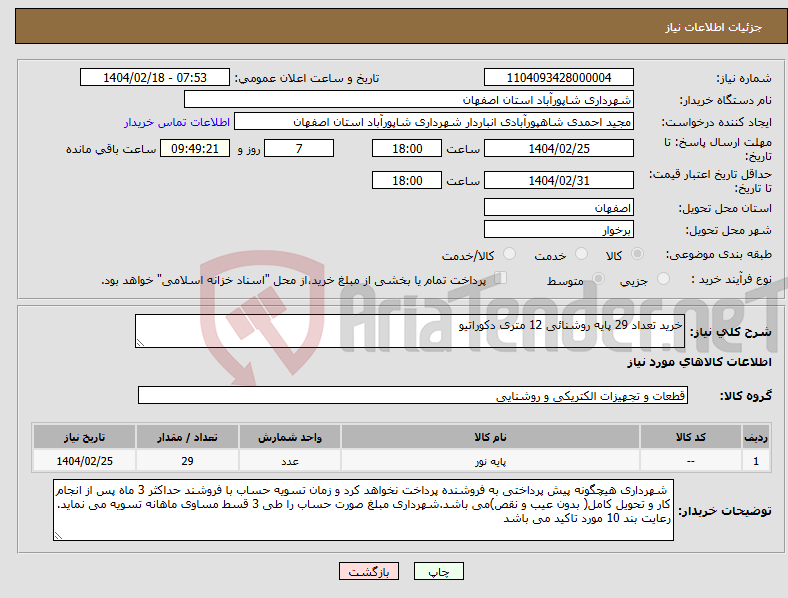The image size is (788, 598).
Task: Click the اطلاعات کالاهای مورد نیاز heading
Action: [699, 362]
